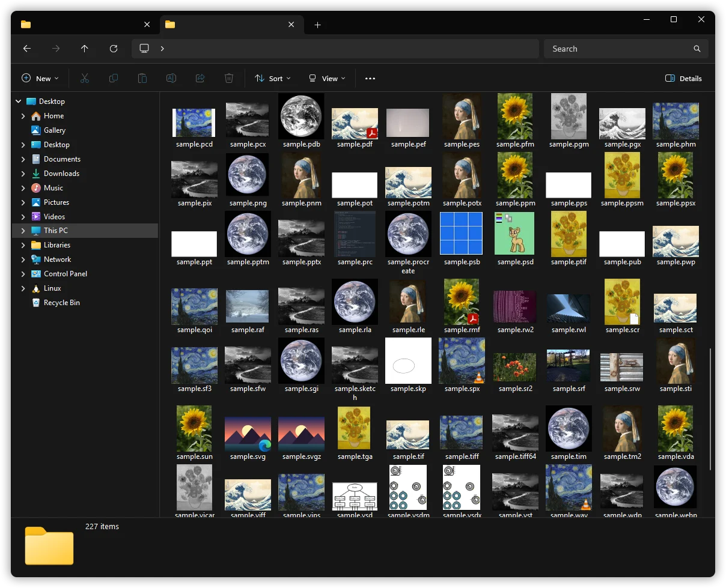Viewport: 726px width, 588px height.
Task: Select the second folder tab
Action: pyautogui.click(x=231, y=25)
